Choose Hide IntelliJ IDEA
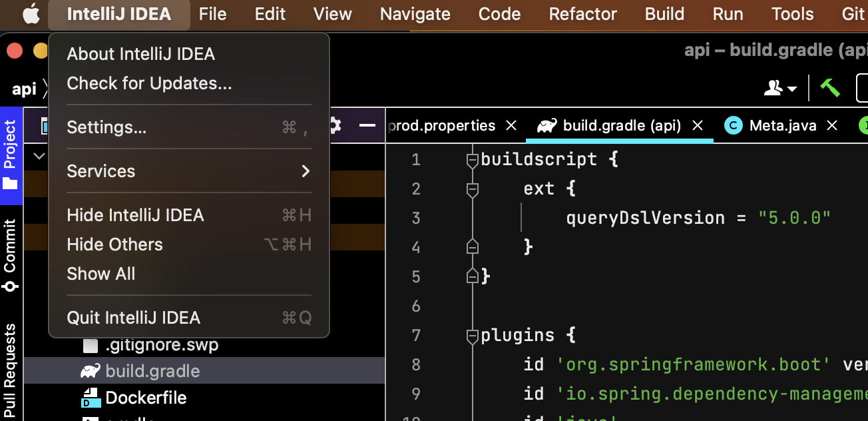This screenshot has height=421, width=868. [189, 215]
